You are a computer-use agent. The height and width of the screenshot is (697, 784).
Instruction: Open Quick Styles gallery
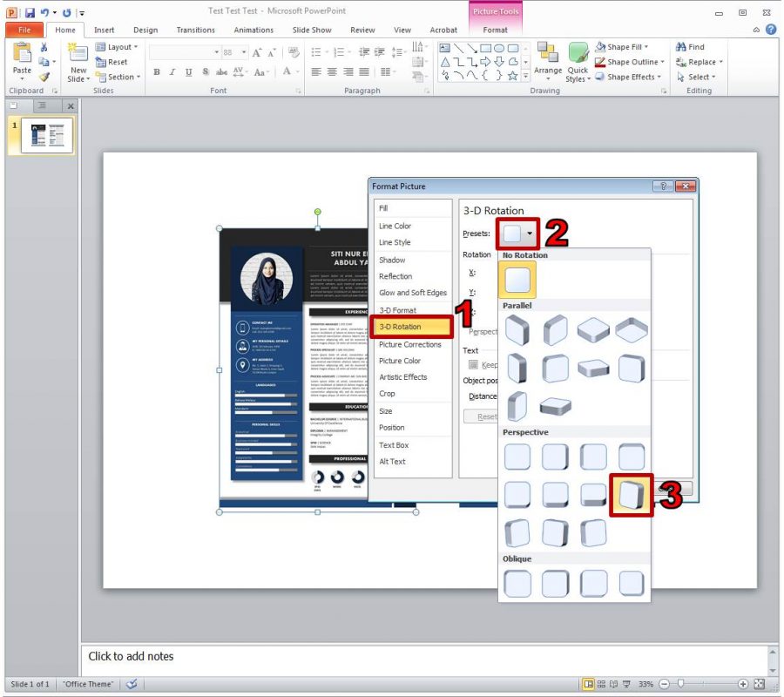pos(578,59)
